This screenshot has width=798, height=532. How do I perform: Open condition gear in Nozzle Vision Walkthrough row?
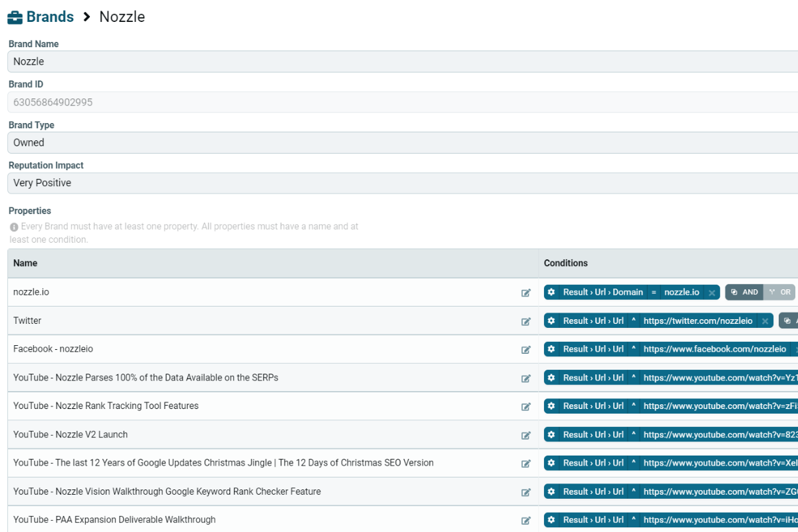click(x=551, y=491)
